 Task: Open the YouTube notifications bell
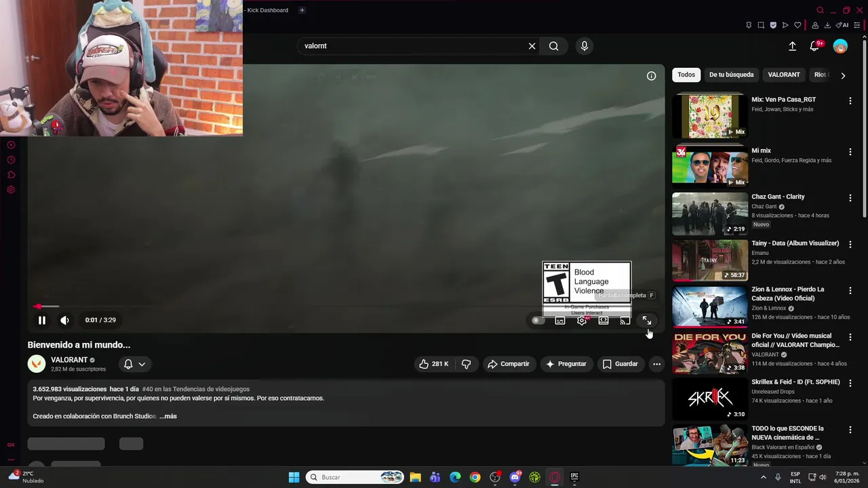pyautogui.click(x=815, y=46)
